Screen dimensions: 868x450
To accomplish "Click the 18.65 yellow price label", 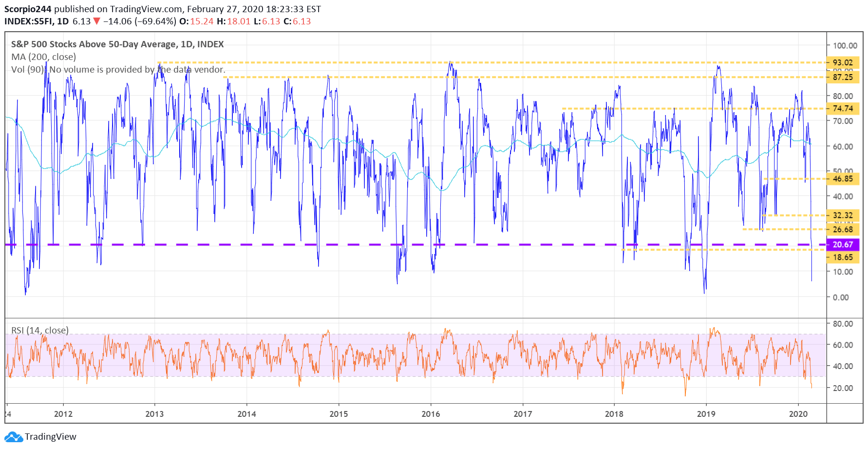I will (843, 257).
